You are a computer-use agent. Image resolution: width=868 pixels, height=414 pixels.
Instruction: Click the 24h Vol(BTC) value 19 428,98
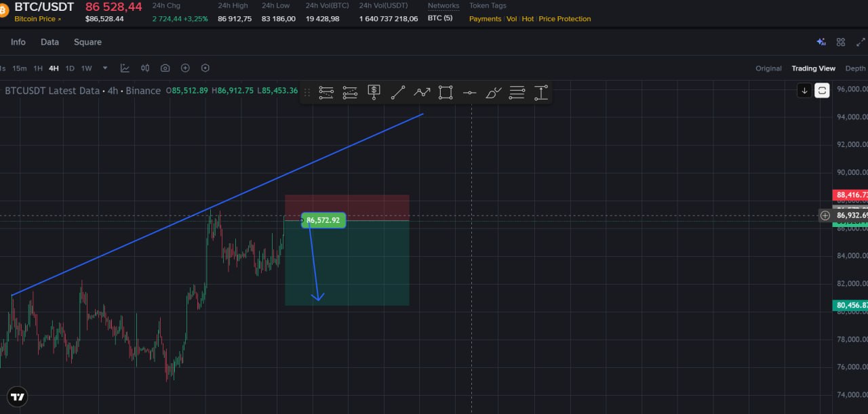(322, 19)
